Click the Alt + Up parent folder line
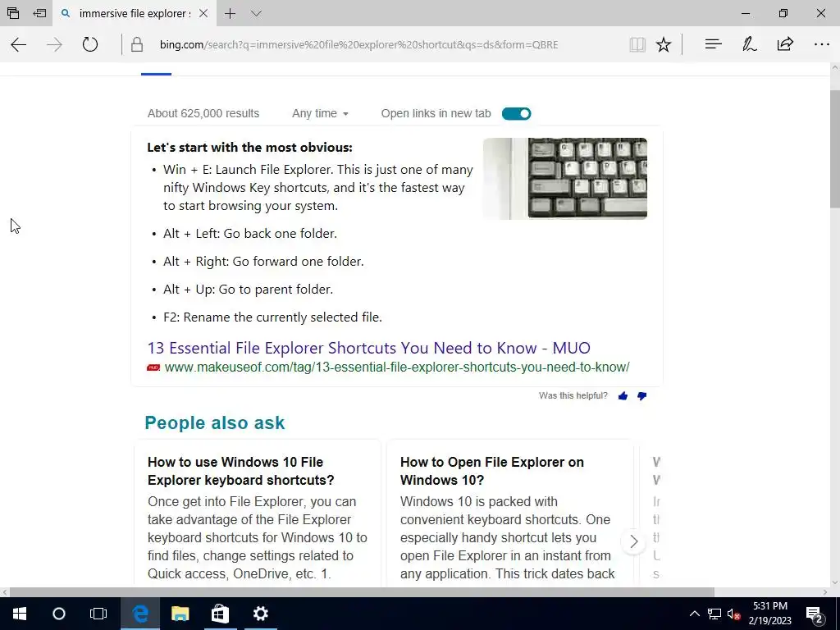The image size is (840, 630). tap(248, 290)
